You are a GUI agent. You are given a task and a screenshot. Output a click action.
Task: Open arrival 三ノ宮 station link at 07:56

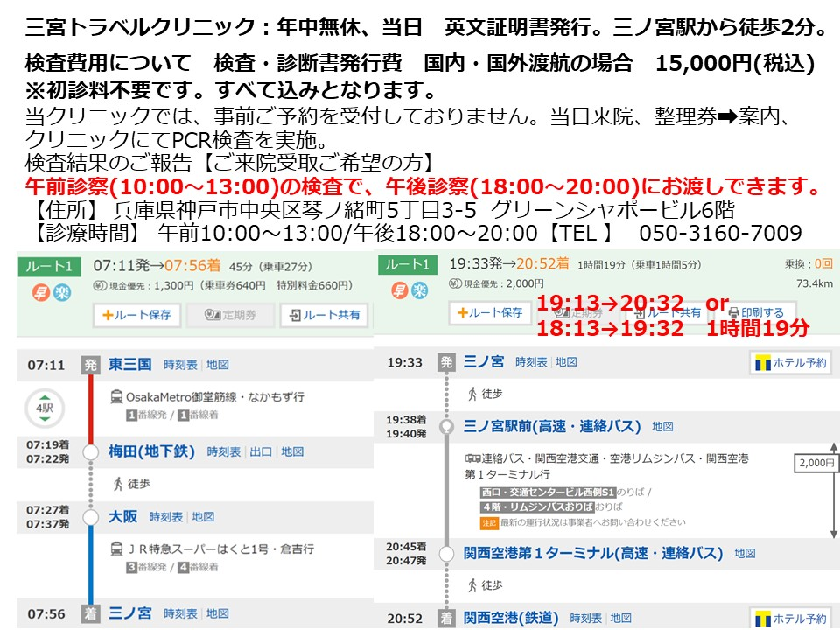(130, 612)
